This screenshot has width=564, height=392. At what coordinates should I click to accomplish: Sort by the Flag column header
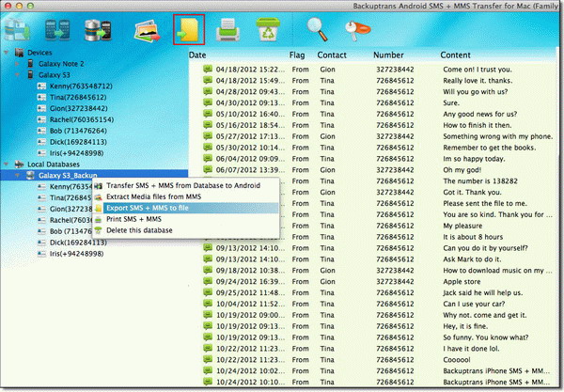297,55
